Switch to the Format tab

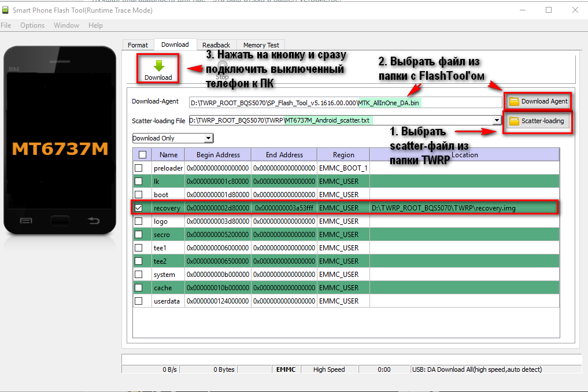[138, 45]
